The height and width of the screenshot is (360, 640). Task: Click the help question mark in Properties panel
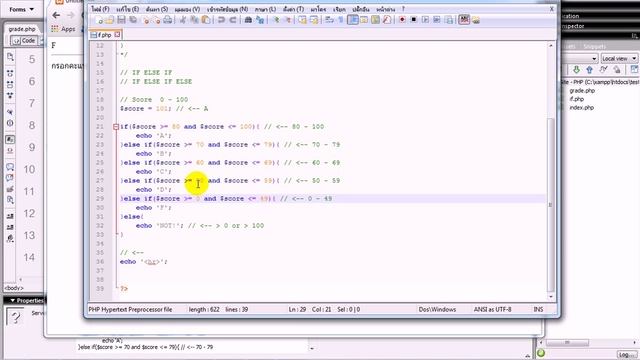(x=15, y=317)
